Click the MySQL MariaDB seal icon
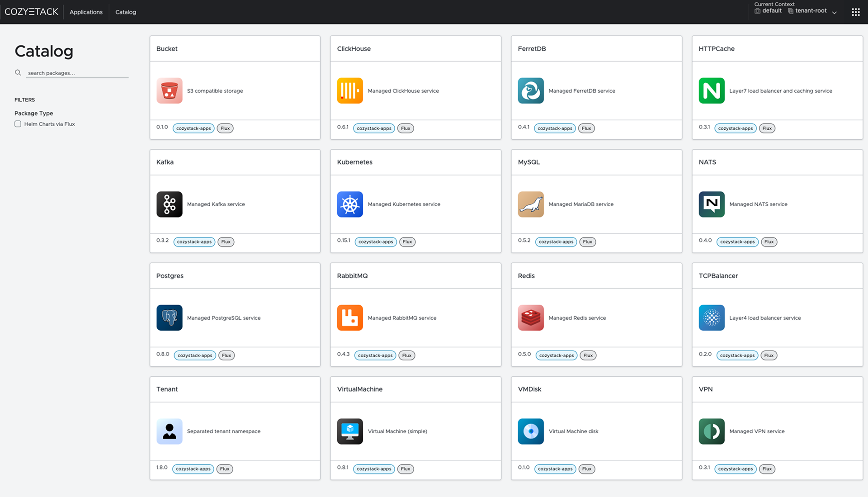Screen dimensions: 868x497 (531, 204)
